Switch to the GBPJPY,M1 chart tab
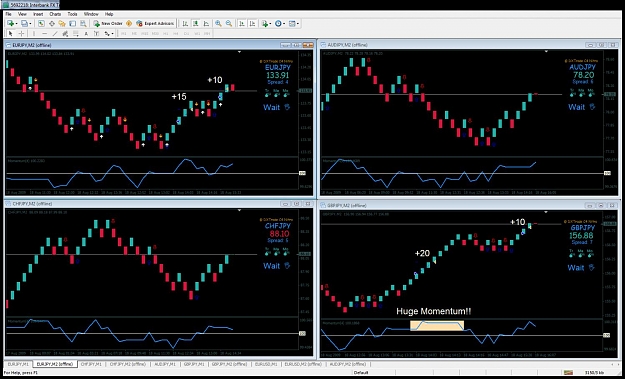This screenshot has height=379, width=625. [194, 364]
